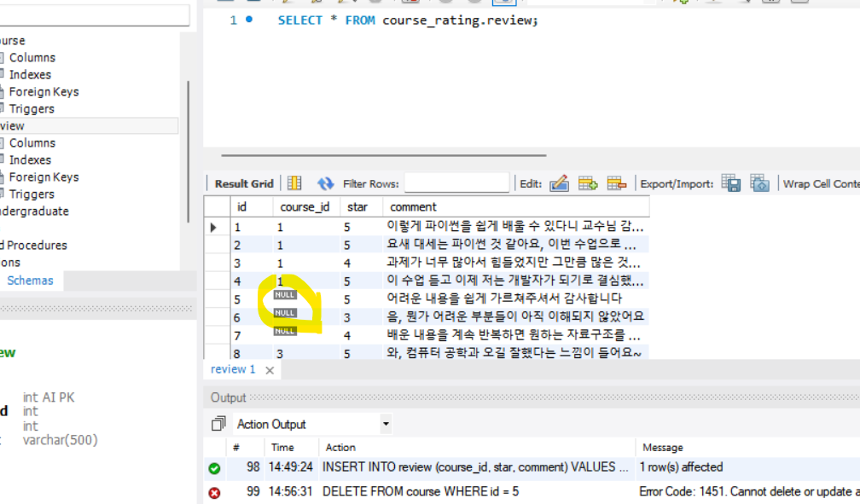Select the review table in schema tree
Image resolution: width=860 pixels, height=504 pixels.
pos(89,125)
